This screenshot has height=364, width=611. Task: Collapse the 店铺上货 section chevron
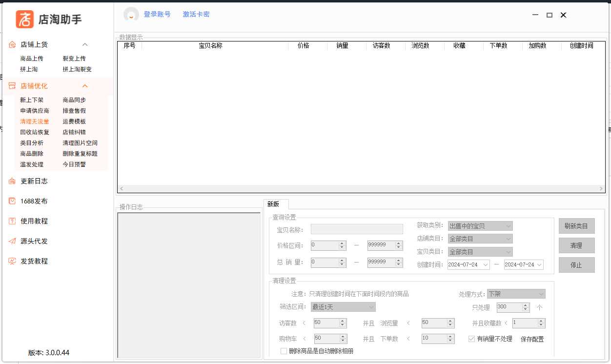click(85, 44)
